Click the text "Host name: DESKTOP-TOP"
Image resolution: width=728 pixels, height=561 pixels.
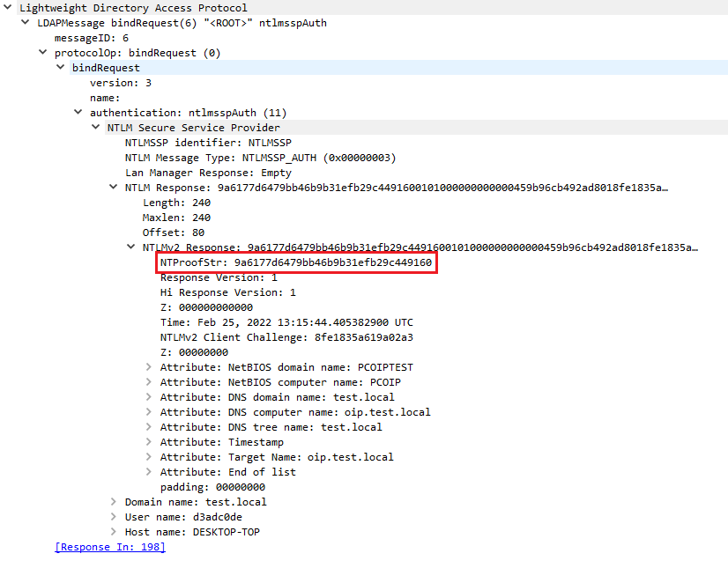192,532
